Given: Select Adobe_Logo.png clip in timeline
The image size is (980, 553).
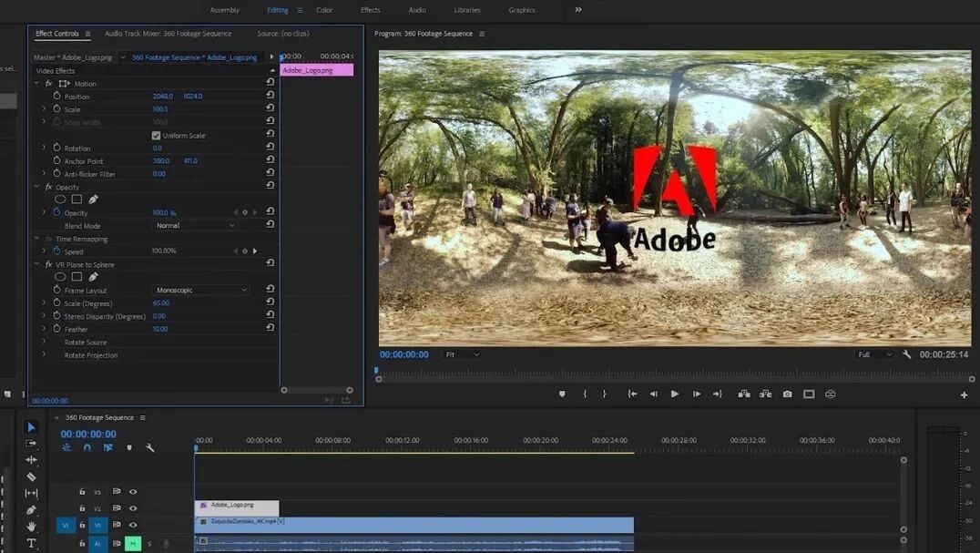Looking at the screenshot, I should 237,507.
